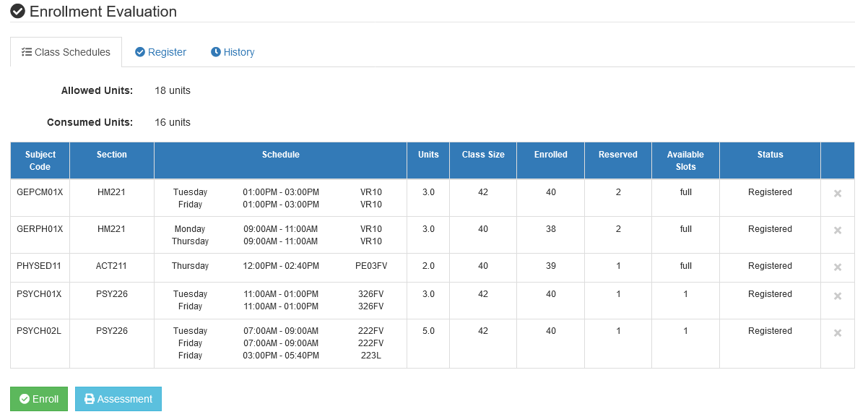
Task: Click the Available Slots column header
Action: (685, 160)
